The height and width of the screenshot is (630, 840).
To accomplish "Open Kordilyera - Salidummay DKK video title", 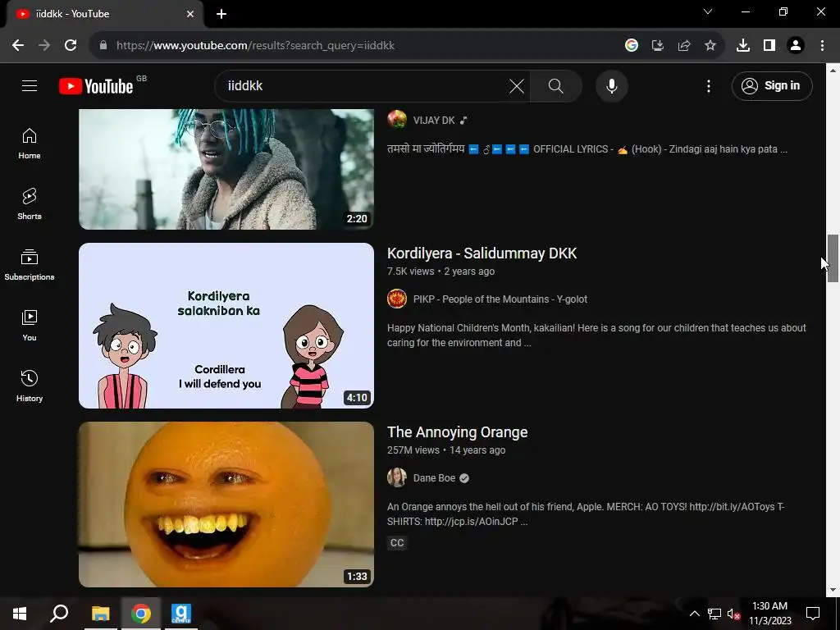I will coord(482,253).
